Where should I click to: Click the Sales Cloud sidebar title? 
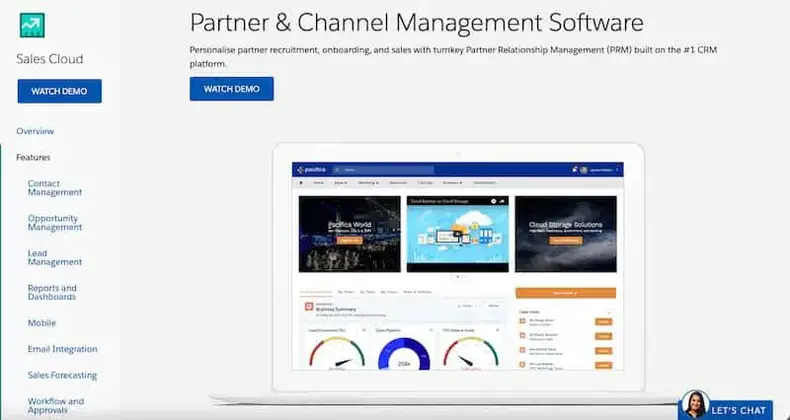coord(49,59)
